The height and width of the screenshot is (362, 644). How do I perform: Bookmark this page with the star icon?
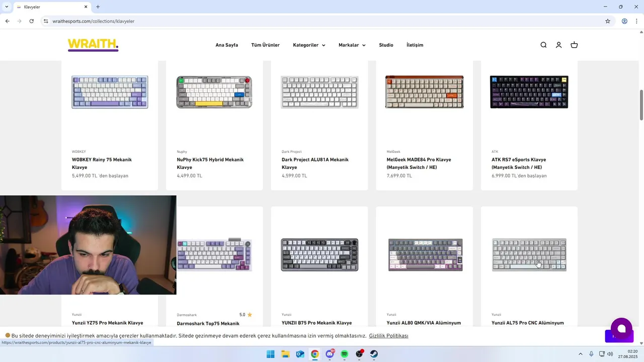pos(608,21)
